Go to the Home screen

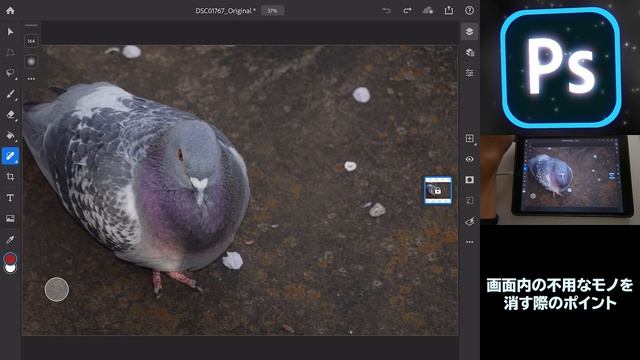point(10,10)
